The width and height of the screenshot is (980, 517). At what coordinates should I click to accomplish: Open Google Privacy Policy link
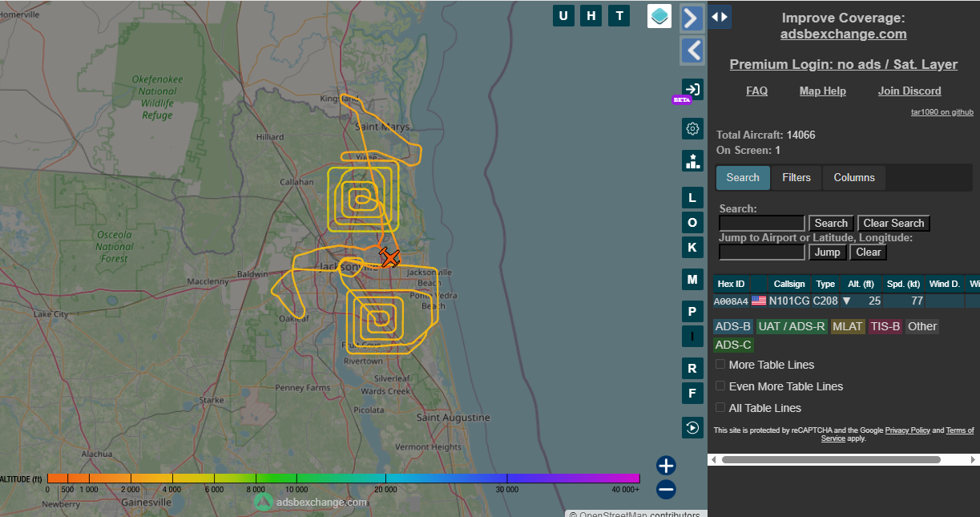point(908,430)
